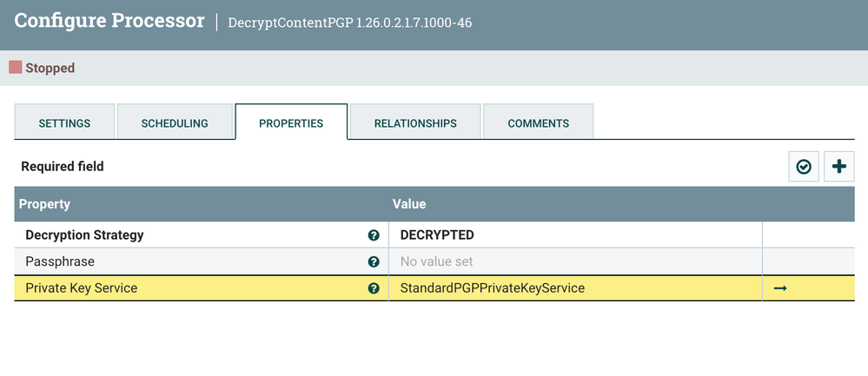
Task: Open help icon for Private Key Service
Action: click(x=374, y=288)
